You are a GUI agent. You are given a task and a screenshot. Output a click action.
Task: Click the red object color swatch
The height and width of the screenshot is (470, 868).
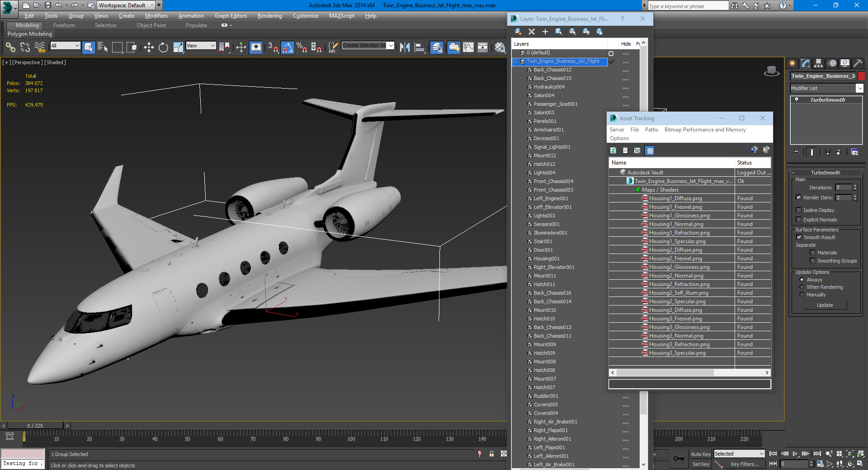(x=862, y=76)
